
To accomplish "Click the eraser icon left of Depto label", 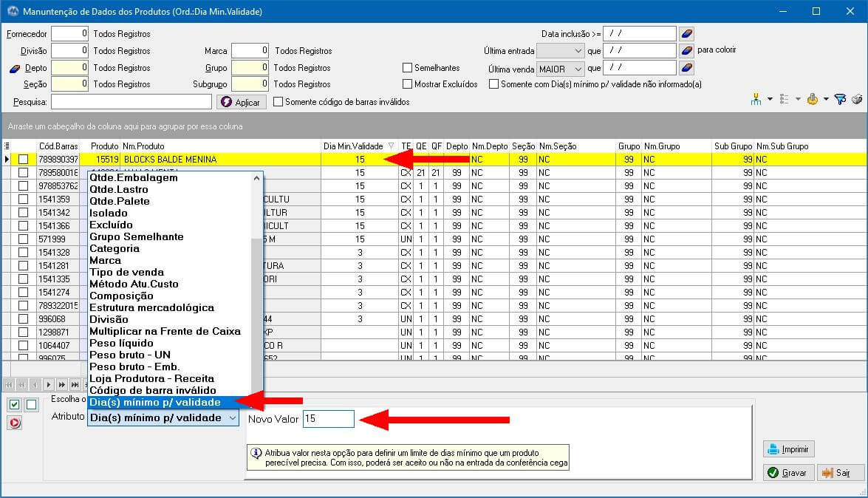I will pos(15,69).
